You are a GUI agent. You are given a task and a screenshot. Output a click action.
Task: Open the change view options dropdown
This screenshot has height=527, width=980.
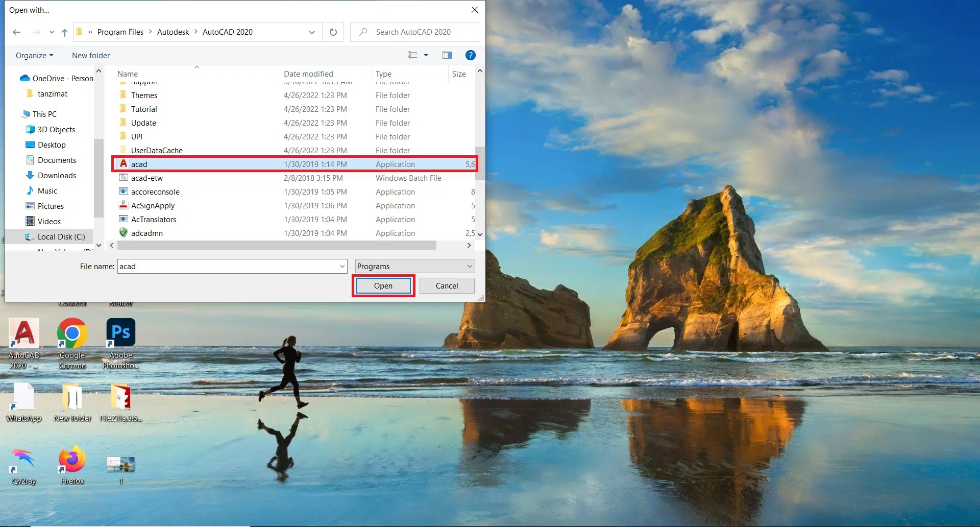click(426, 55)
